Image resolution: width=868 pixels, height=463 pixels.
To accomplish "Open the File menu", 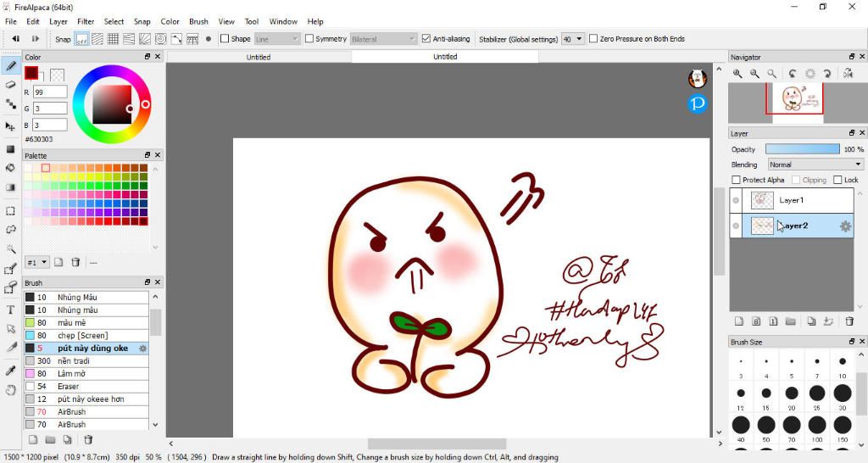I will [10, 21].
